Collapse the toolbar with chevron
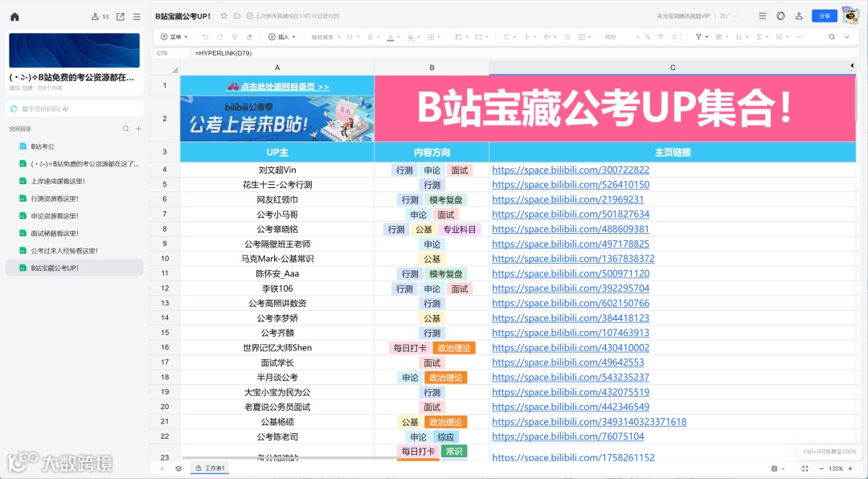 click(847, 37)
